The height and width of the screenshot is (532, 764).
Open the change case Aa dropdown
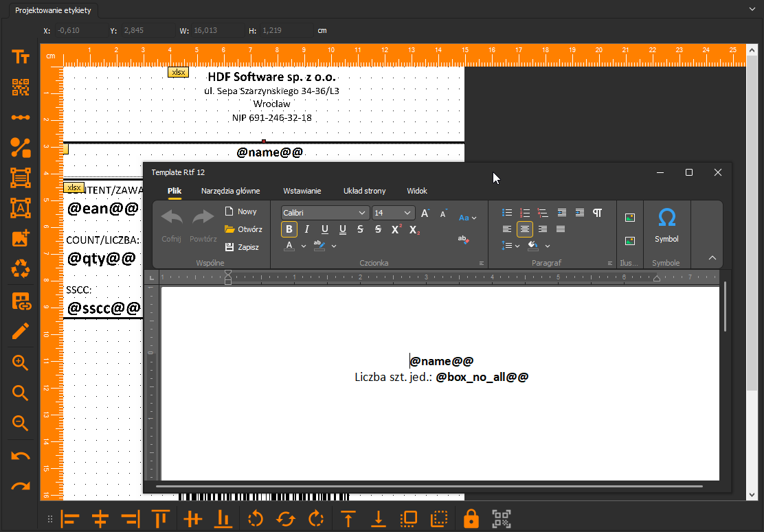467,218
